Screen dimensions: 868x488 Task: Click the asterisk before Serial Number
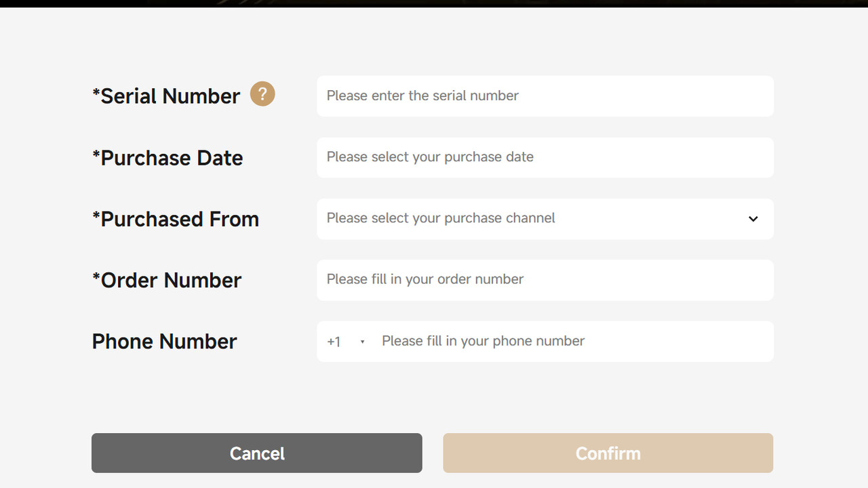[x=96, y=92]
